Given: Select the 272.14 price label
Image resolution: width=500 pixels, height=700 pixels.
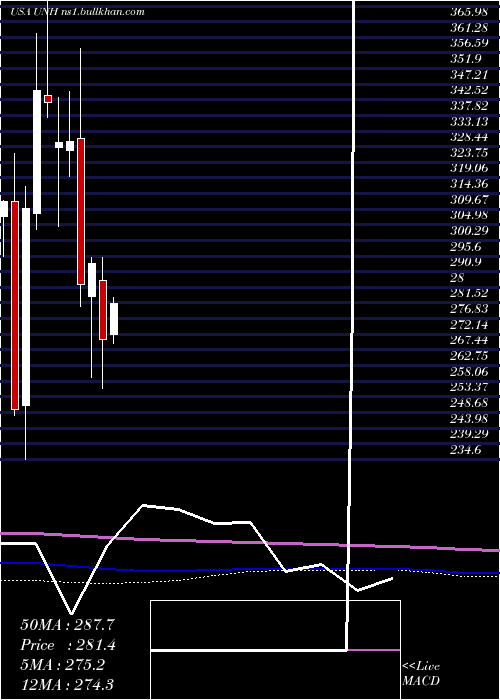Looking at the screenshot, I should pyautogui.click(x=469, y=325).
